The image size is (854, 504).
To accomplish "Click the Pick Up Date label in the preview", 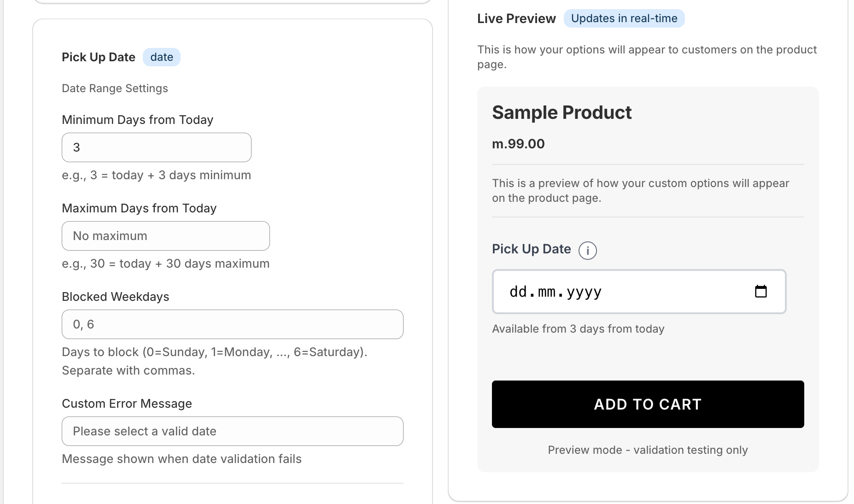I will coord(531,249).
